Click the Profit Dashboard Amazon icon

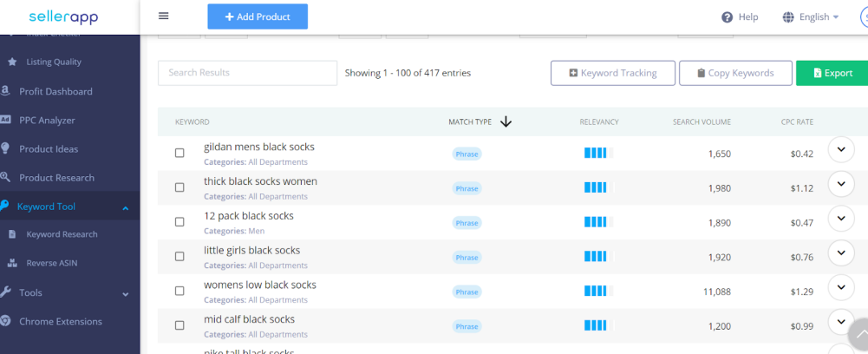pyautogui.click(x=5, y=91)
